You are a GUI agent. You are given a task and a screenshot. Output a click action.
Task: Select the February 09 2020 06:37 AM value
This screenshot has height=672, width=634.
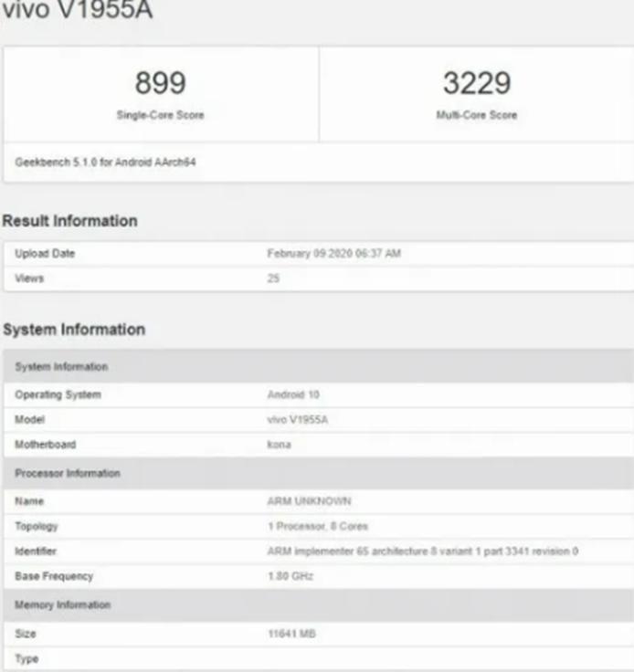point(334,253)
